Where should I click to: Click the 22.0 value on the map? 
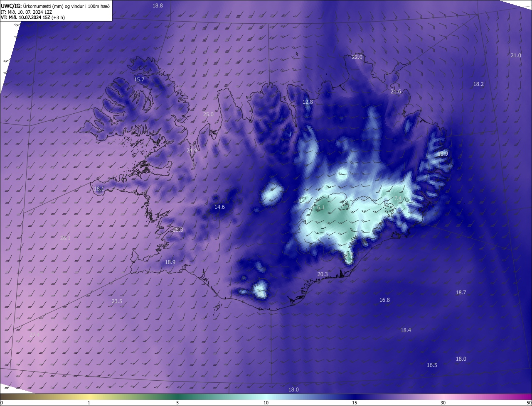357,57
